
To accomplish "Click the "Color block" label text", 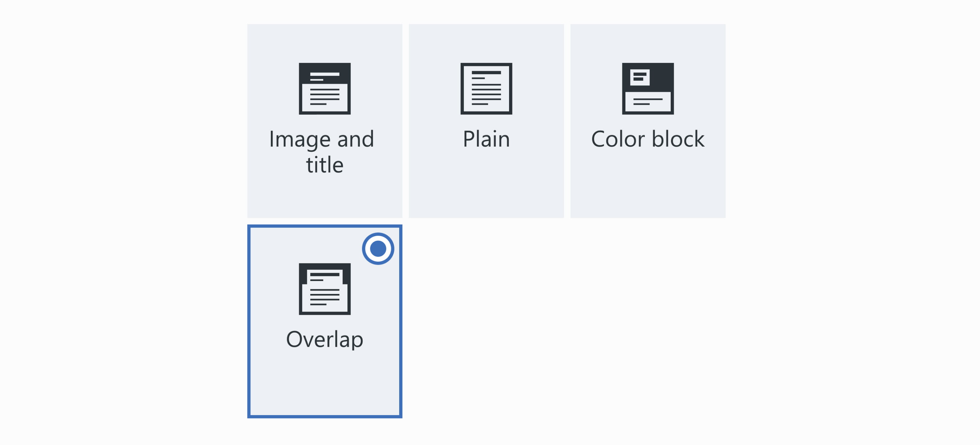I will [648, 139].
